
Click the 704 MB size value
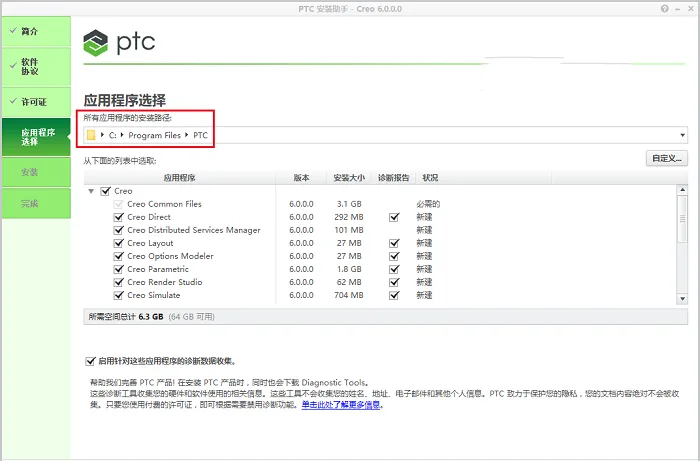click(349, 295)
